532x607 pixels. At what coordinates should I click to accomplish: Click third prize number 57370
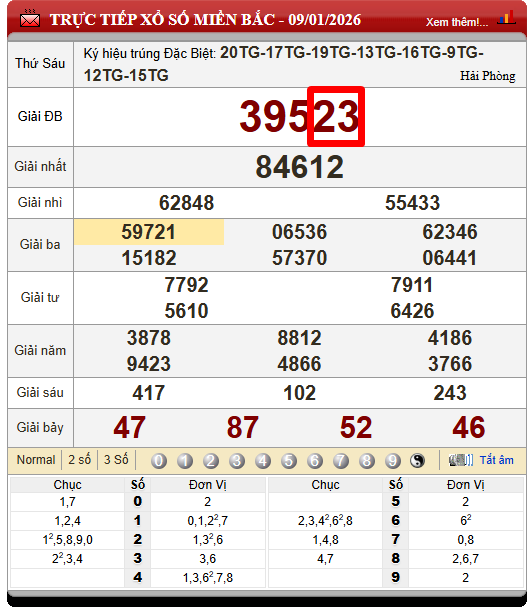[299, 258]
